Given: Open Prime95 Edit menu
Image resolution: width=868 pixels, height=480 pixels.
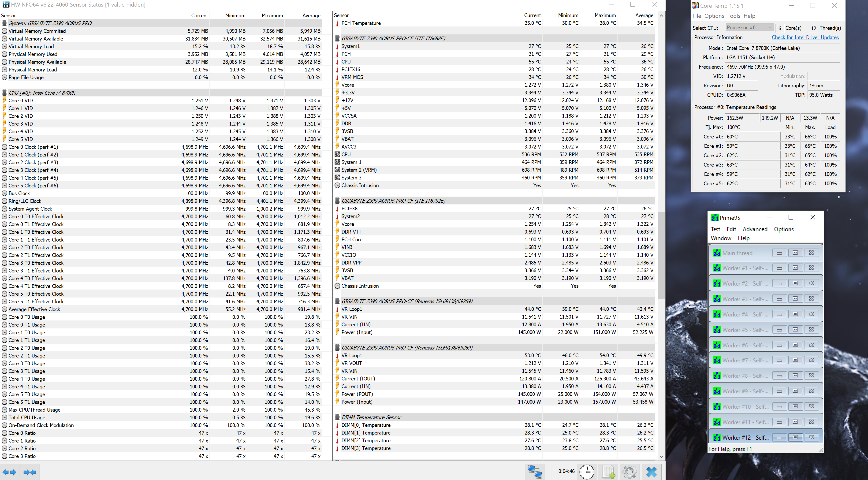Looking at the screenshot, I should tap(731, 229).
